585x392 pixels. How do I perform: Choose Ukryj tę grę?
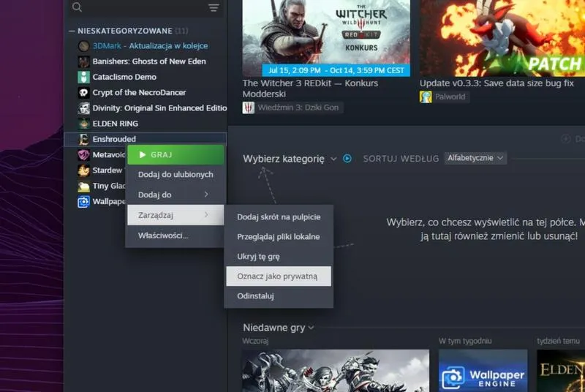pyautogui.click(x=279, y=257)
